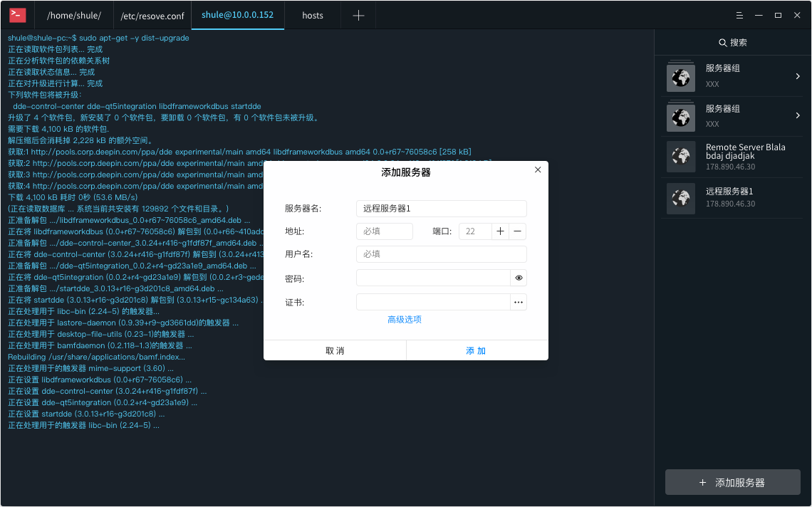Click the 远程服务器1 globe icon in list
The image size is (812, 507).
click(681, 198)
